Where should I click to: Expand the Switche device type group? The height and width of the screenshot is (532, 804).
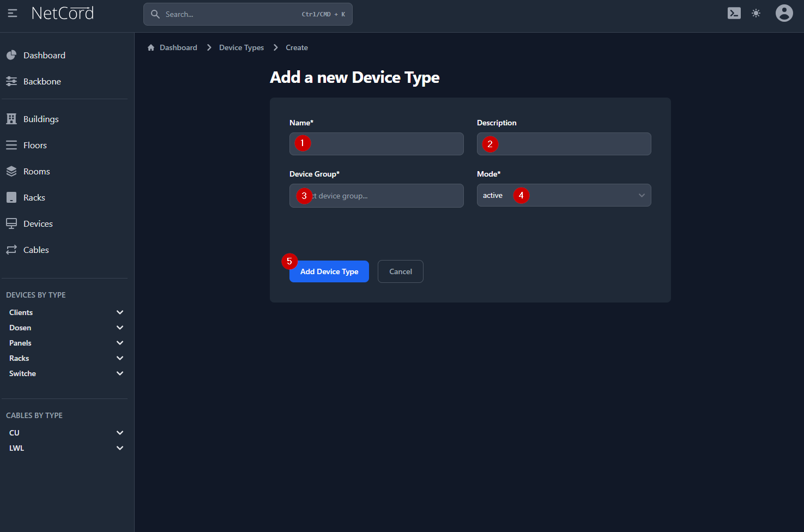pyautogui.click(x=120, y=373)
